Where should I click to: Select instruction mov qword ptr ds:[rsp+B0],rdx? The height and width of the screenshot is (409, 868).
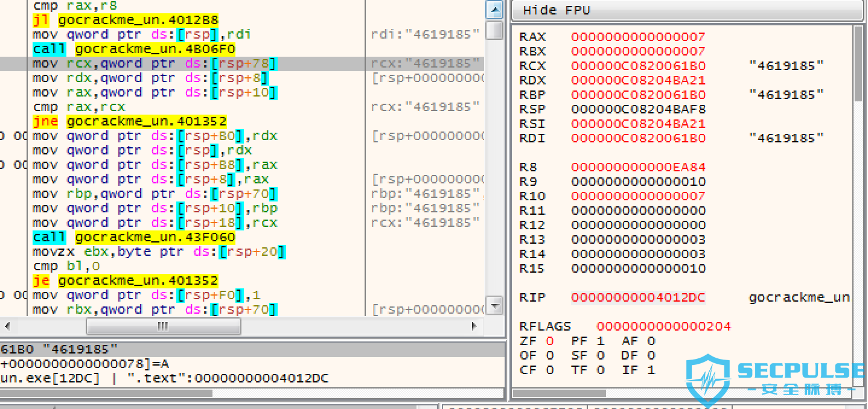pyautogui.click(x=155, y=136)
